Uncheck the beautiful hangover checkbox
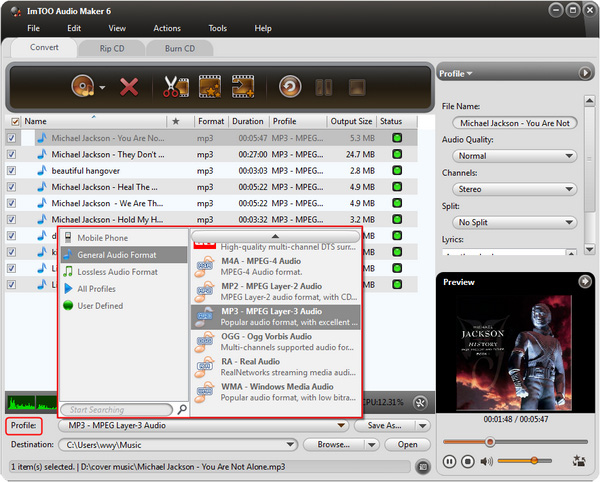This screenshot has height=482, width=600. pyautogui.click(x=12, y=171)
